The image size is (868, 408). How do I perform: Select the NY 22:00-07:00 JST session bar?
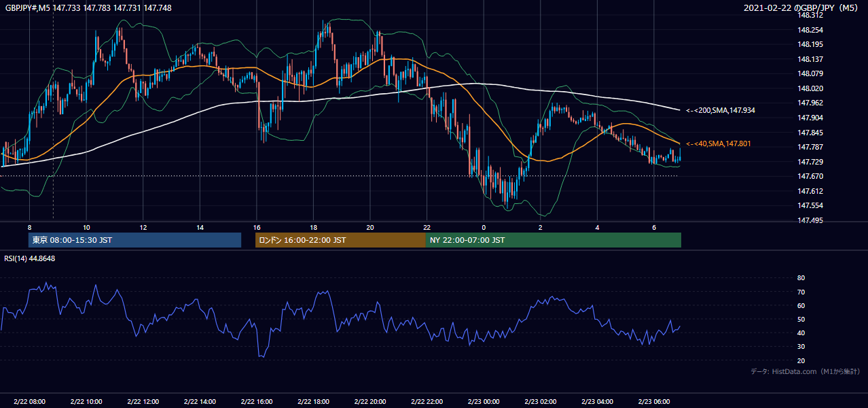[554, 240]
